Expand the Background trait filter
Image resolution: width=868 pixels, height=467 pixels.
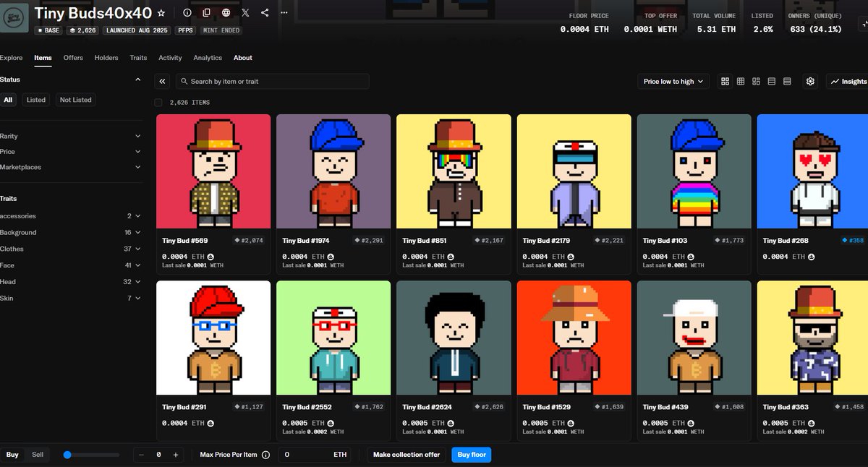(70, 233)
